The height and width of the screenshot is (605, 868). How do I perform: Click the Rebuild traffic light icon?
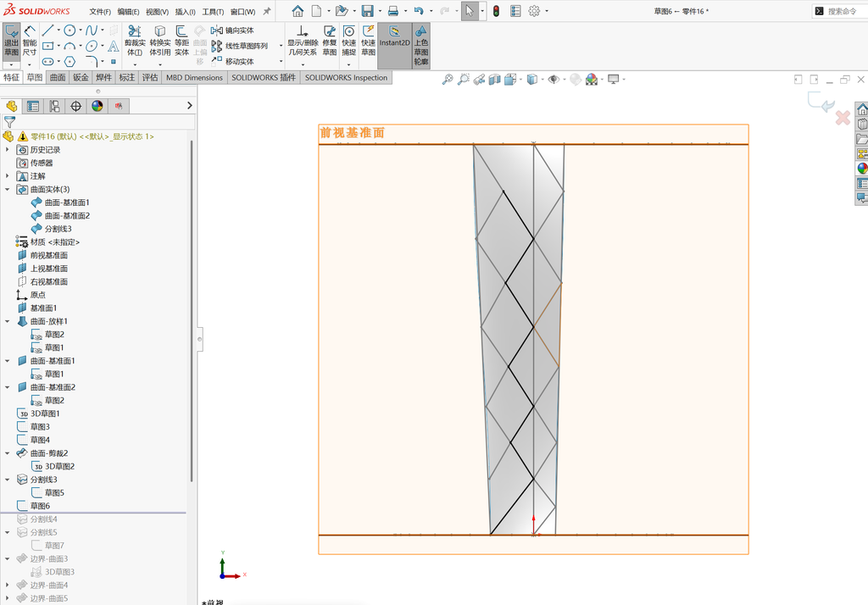(x=496, y=11)
